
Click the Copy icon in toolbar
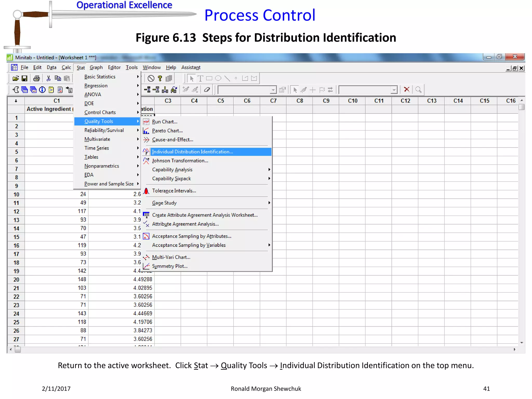pos(58,78)
